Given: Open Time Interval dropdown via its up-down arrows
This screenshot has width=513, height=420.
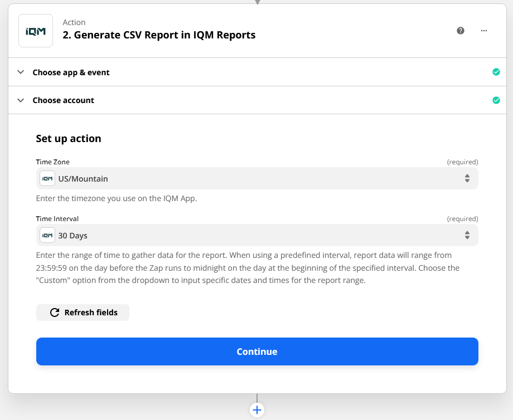Looking at the screenshot, I should pyautogui.click(x=467, y=236).
